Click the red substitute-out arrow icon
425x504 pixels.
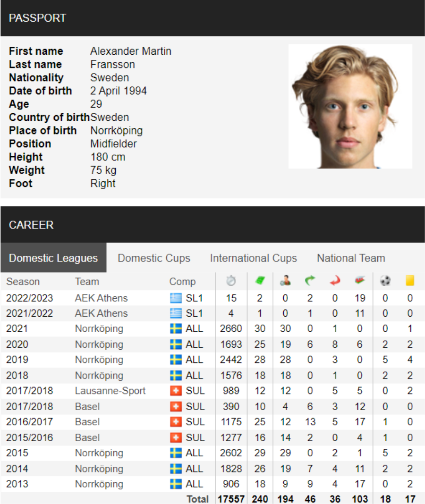[x=335, y=281]
